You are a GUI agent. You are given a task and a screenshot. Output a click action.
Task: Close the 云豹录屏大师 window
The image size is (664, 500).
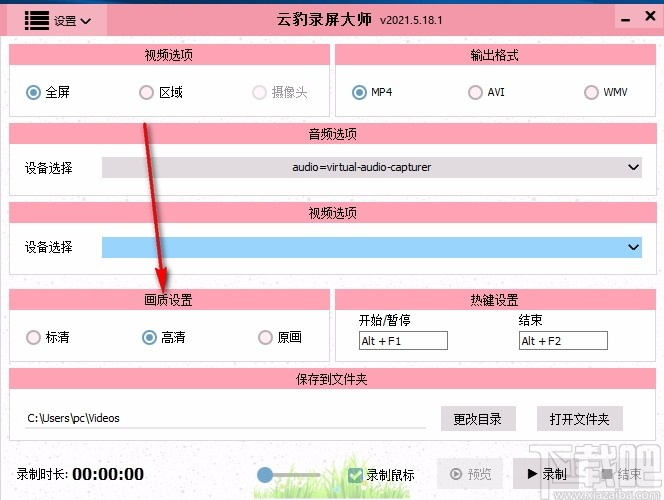(x=650, y=16)
